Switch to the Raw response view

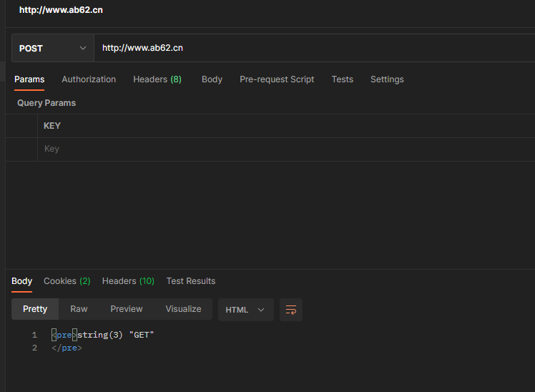(x=79, y=309)
